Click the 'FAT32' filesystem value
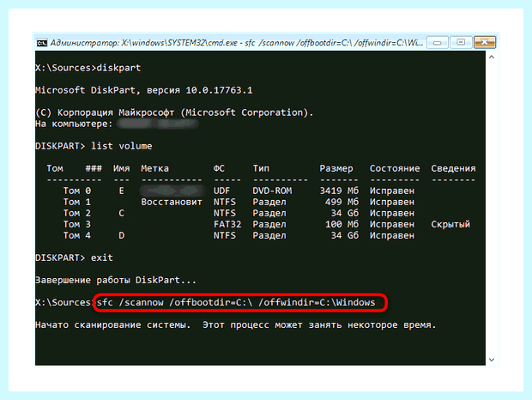The height and width of the screenshot is (400, 532). click(x=227, y=224)
